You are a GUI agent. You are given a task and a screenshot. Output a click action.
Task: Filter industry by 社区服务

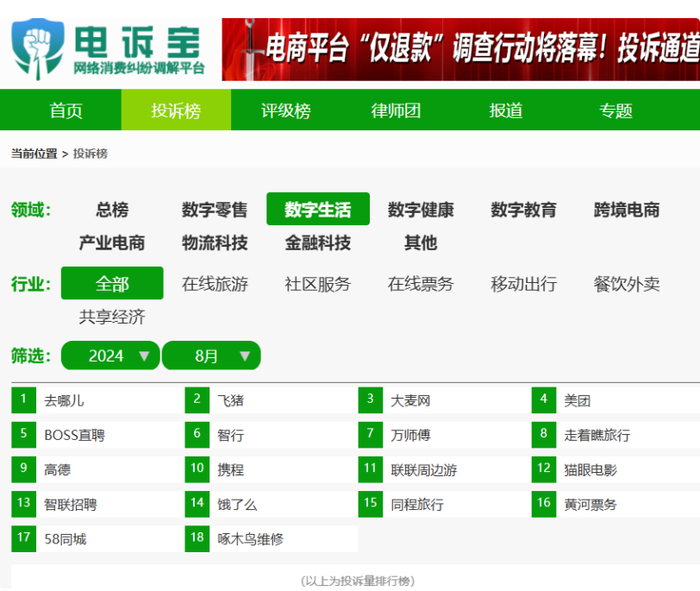[x=318, y=283]
